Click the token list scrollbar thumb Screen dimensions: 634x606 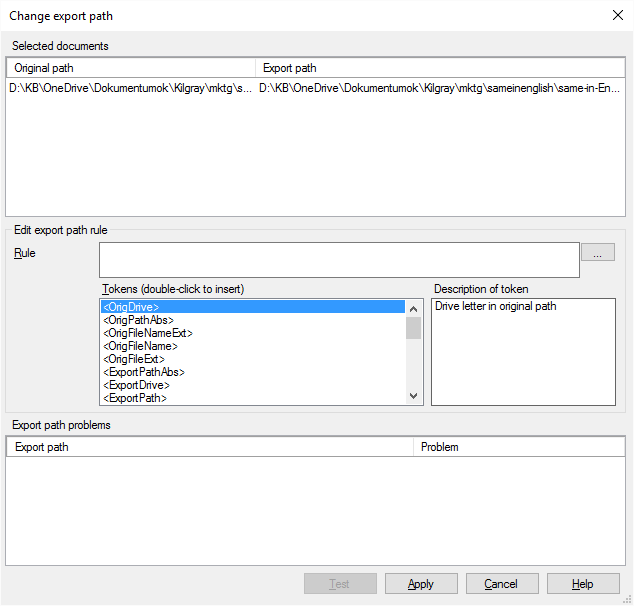point(414,328)
